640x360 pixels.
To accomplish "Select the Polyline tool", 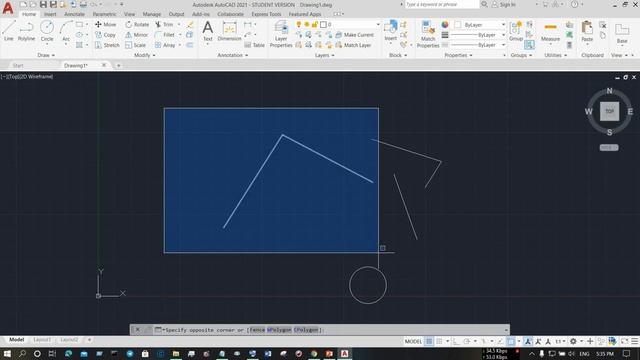I will click(x=26, y=31).
